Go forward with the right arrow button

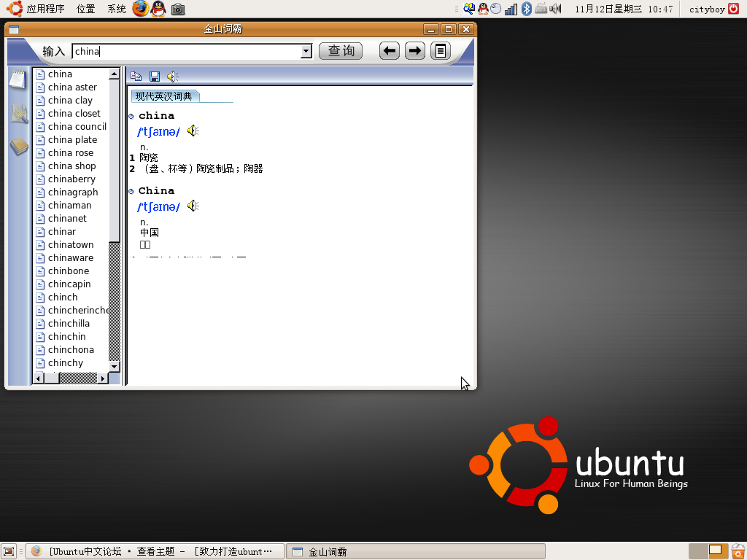[x=415, y=51]
